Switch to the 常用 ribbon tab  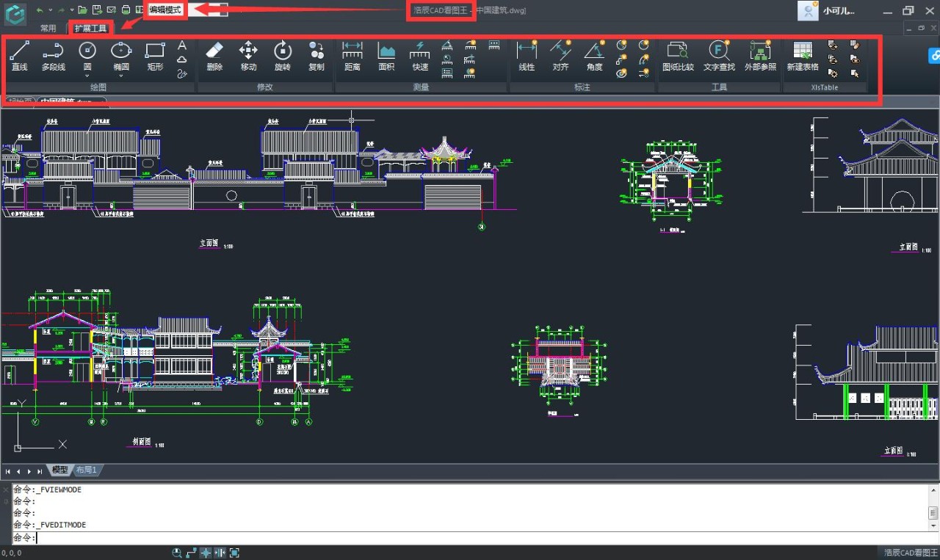pyautogui.click(x=48, y=29)
